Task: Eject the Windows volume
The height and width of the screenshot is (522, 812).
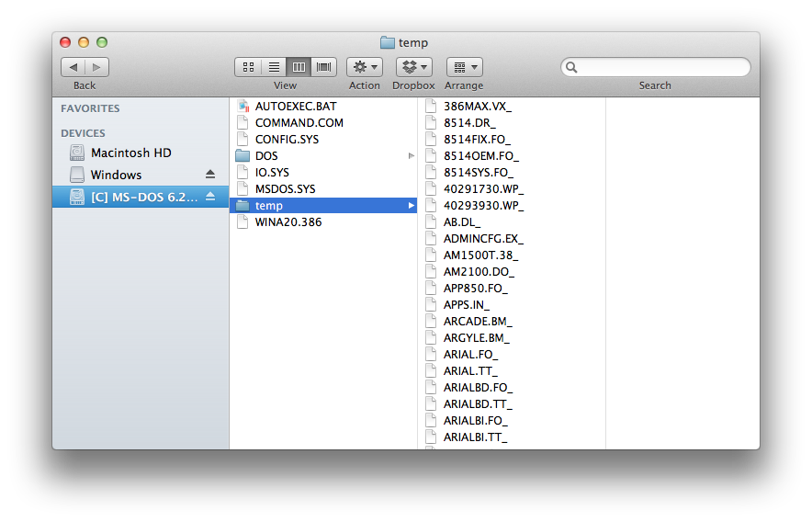Action: [x=210, y=175]
